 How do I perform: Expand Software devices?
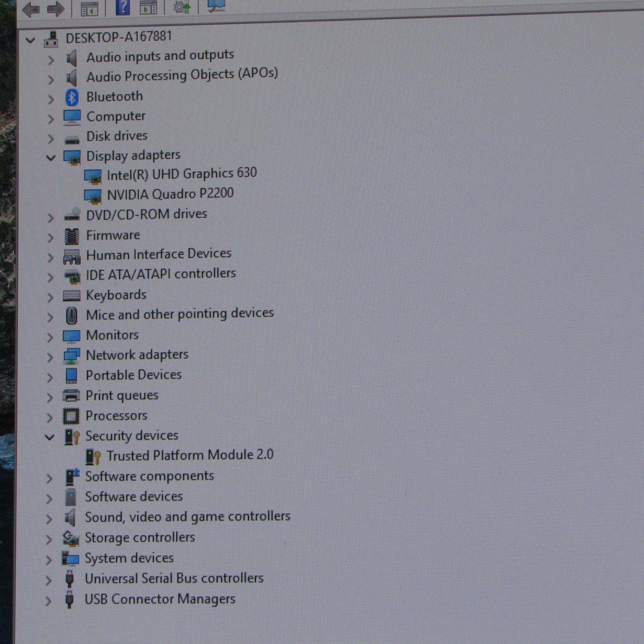pyautogui.click(x=49, y=499)
